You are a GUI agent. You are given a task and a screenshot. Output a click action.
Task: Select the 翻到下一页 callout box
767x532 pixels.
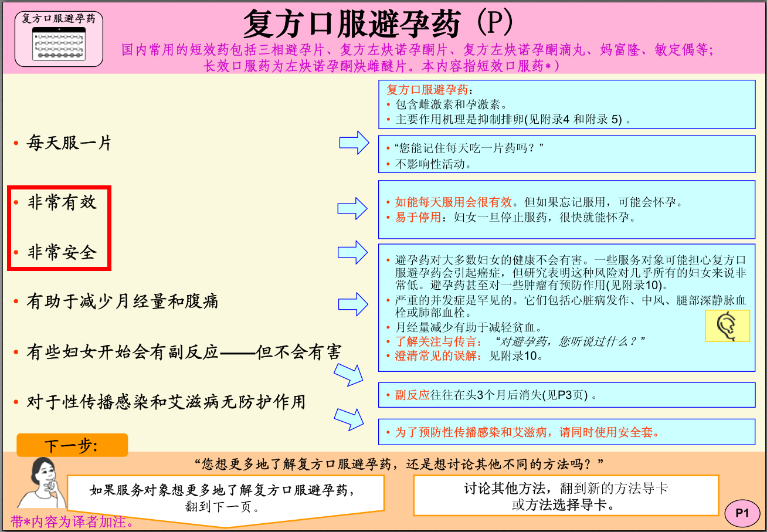pyautogui.click(x=226, y=497)
